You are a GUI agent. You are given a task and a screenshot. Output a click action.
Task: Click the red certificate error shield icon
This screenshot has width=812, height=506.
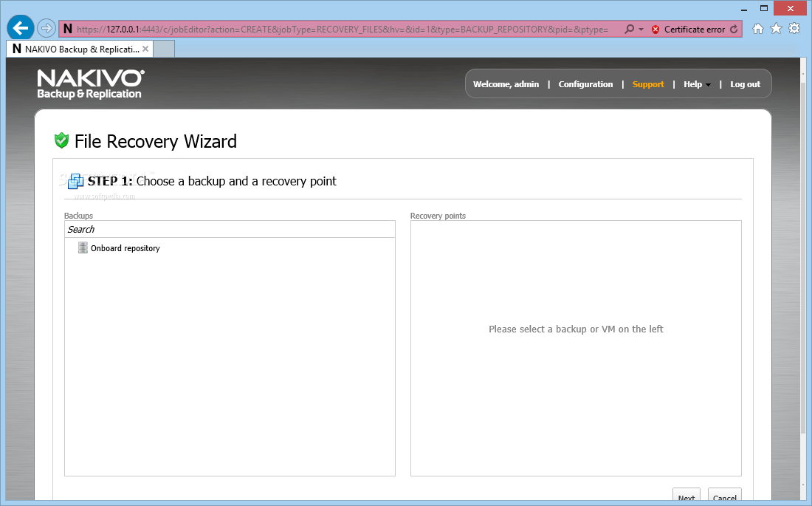point(655,30)
